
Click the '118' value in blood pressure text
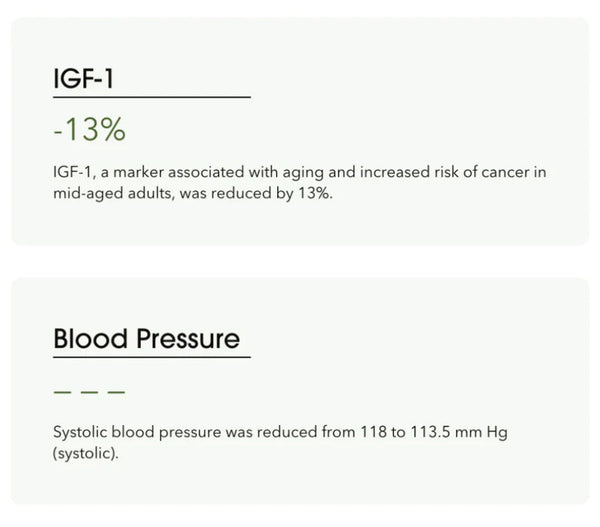(x=373, y=432)
